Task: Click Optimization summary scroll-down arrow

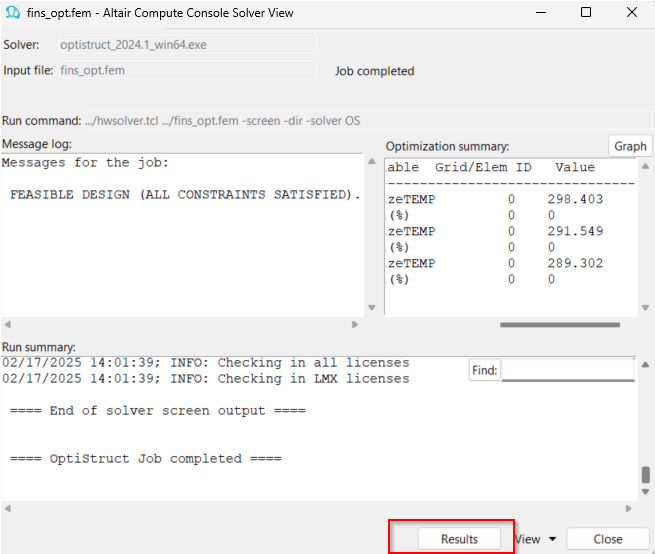Action: tap(645, 307)
